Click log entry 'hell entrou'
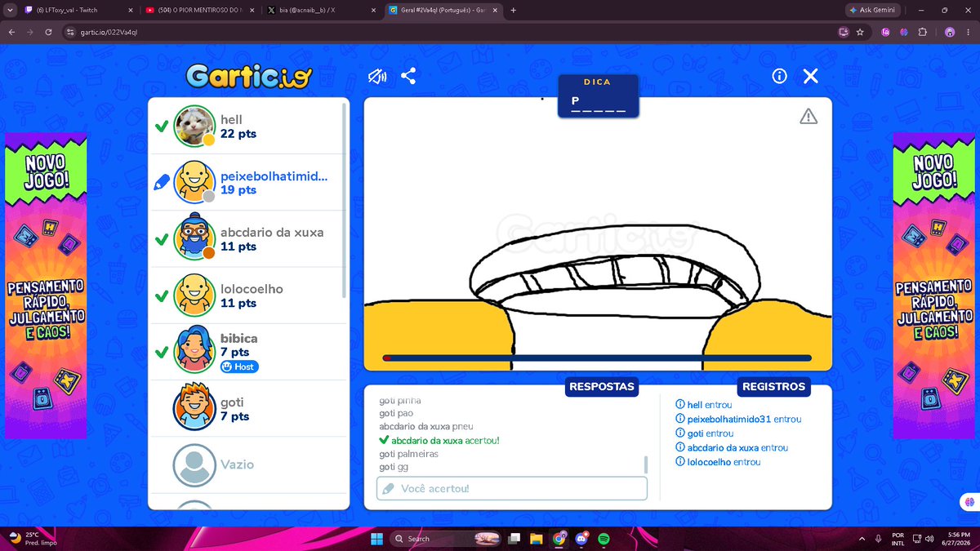 pyautogui.click(x=703, y=405)
